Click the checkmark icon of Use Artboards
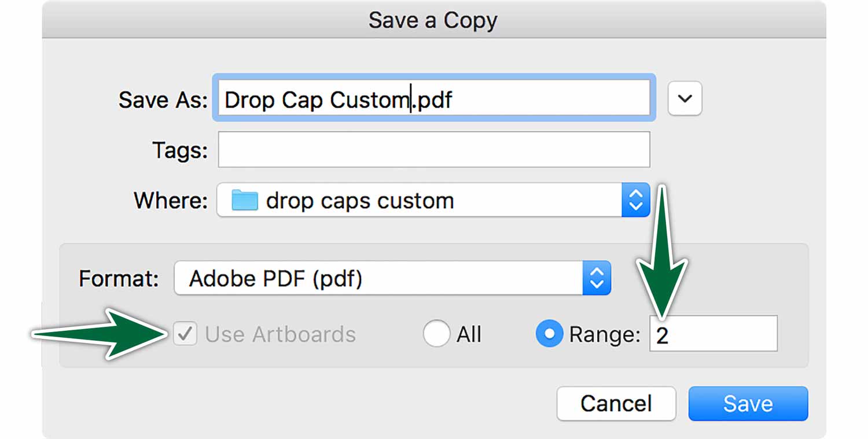The height and width of the screenshot is (439, 868). pyautogui.click(x=185, y=334)
